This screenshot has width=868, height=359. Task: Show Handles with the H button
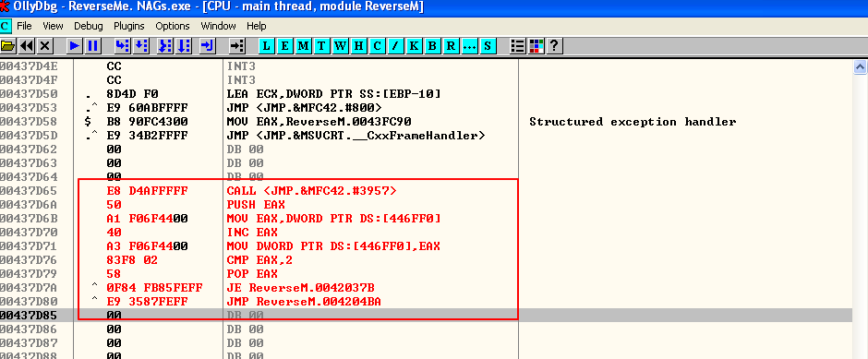pos(358,46)
